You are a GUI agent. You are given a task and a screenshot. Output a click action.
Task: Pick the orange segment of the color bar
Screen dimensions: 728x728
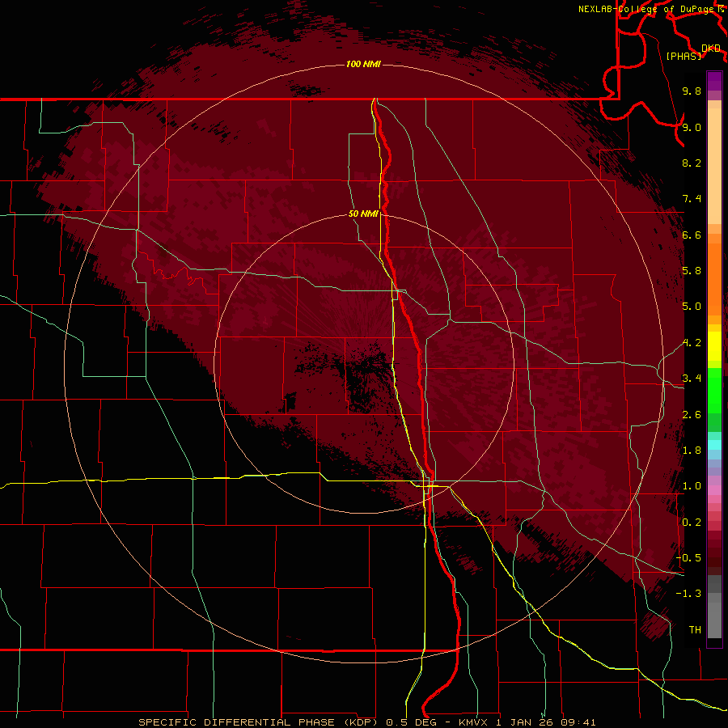[x=714, y=278]
